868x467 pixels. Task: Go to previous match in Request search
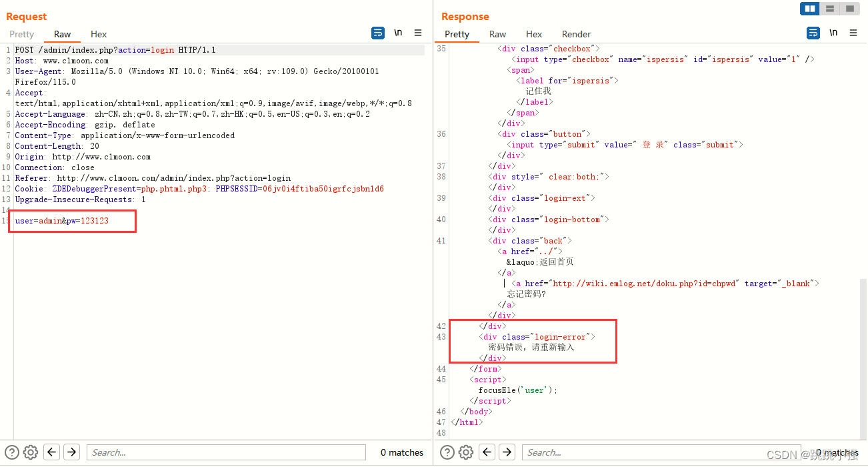point(52,452)
